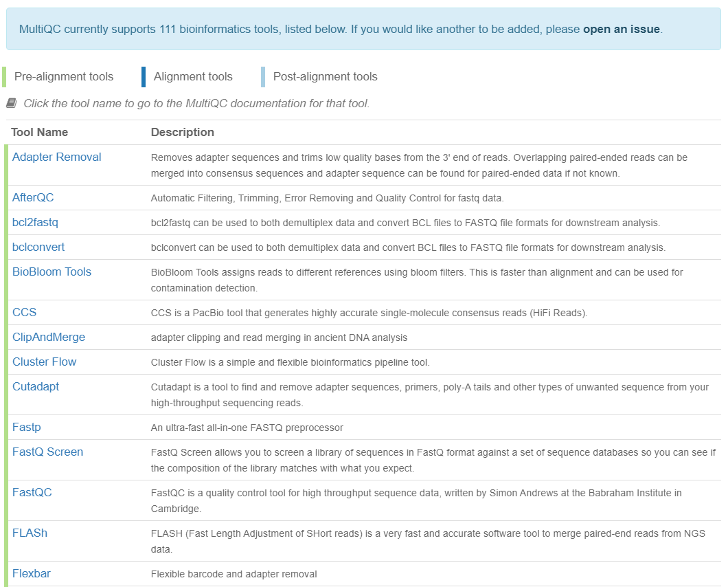Click the Fastp tool name
The image size is (728, 587).
[x=27, y=427]
